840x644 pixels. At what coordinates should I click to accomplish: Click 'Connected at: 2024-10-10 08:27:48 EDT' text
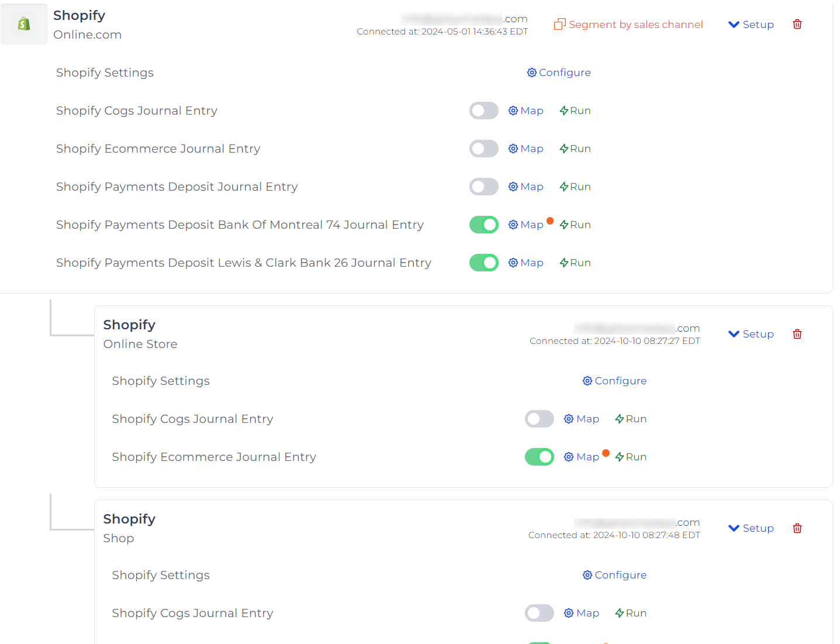[x=614, y=535]
